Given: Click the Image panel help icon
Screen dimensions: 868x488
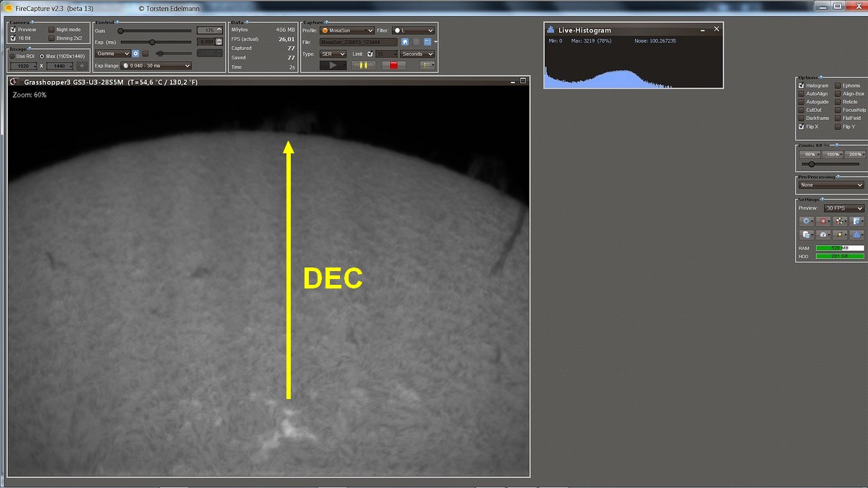Looking at the screenshot, I should click(x=28, y=48).
